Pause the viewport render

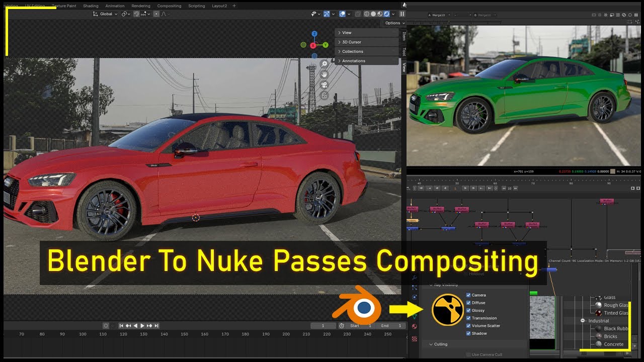pos(402,14)
